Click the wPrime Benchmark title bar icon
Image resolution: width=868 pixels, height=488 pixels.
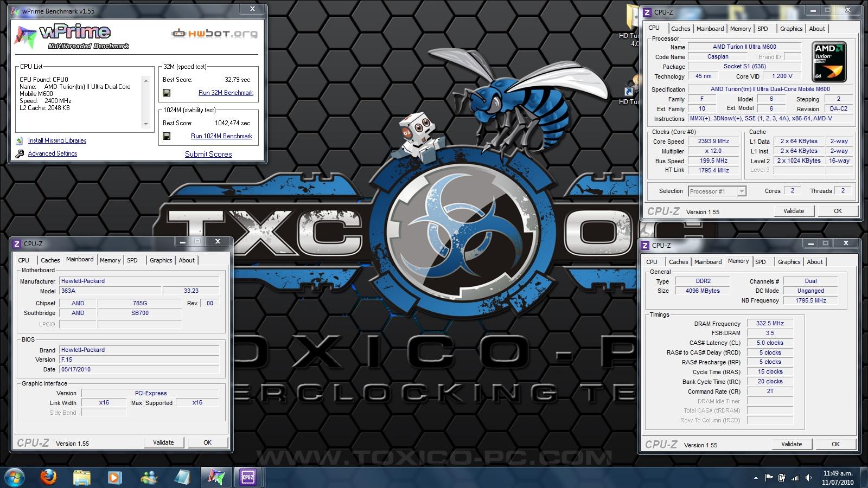[16, 11]
